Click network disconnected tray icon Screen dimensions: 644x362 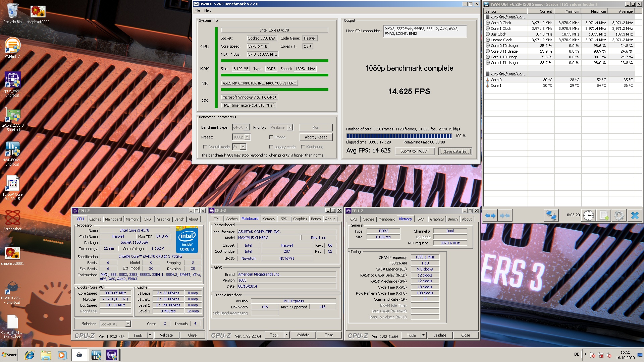coord(601,355)
